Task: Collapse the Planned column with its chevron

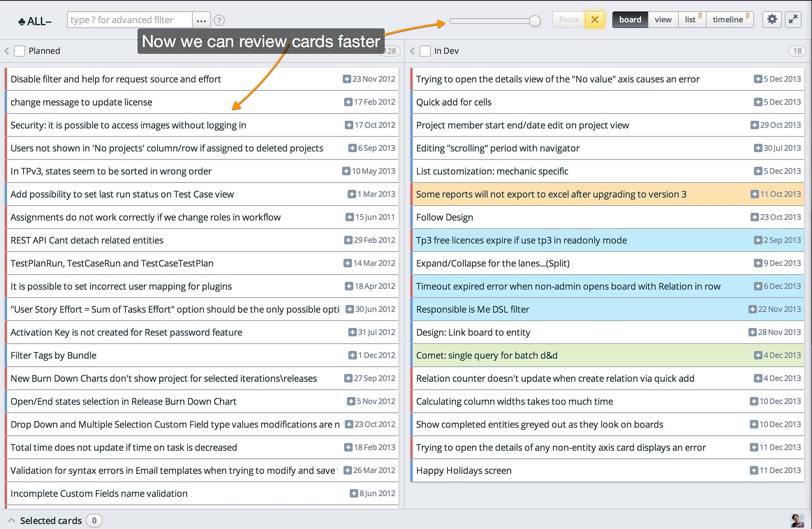Action: [x=7, y=51]
